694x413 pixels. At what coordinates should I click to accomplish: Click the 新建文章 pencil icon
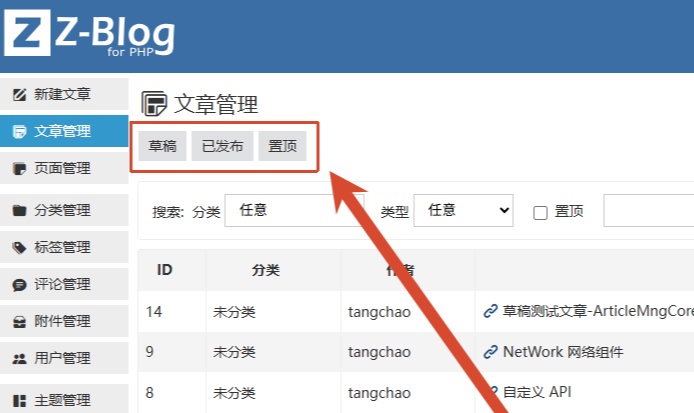pyautogui.click(x=19, y=94)
